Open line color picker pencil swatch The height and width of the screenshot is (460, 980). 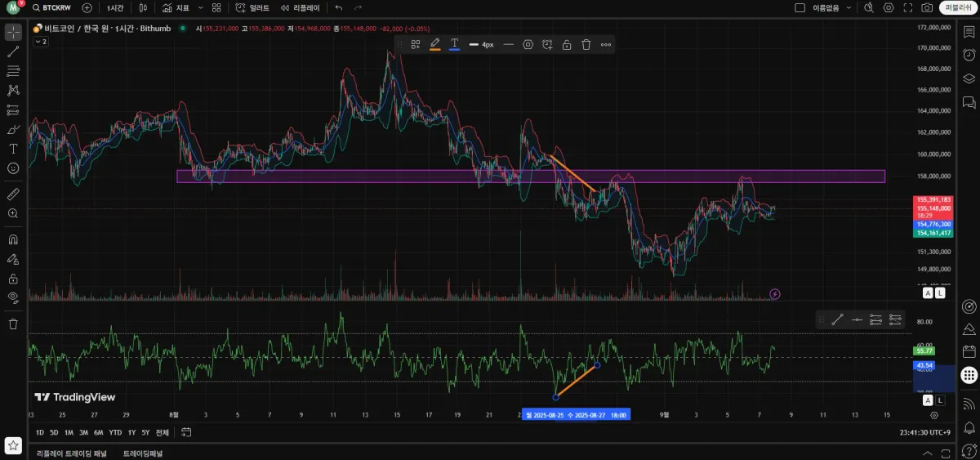[x=434, y=44]
